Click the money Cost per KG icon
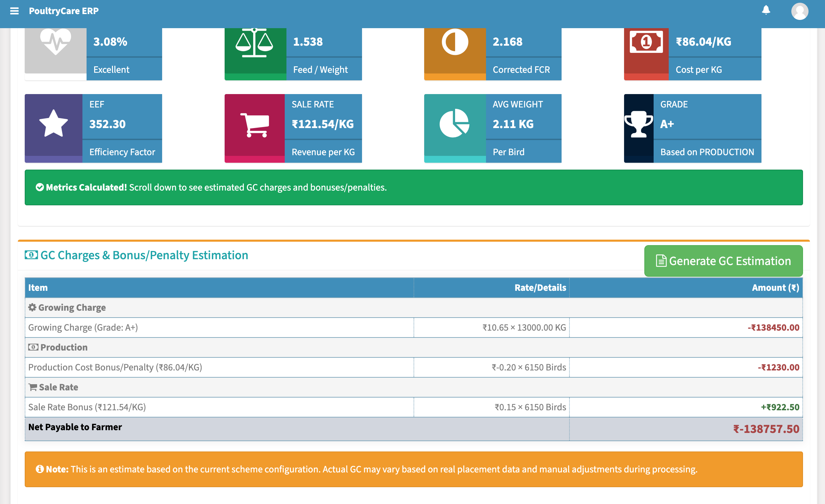This screenshot has width=825, height=504. tap(646, 42)
